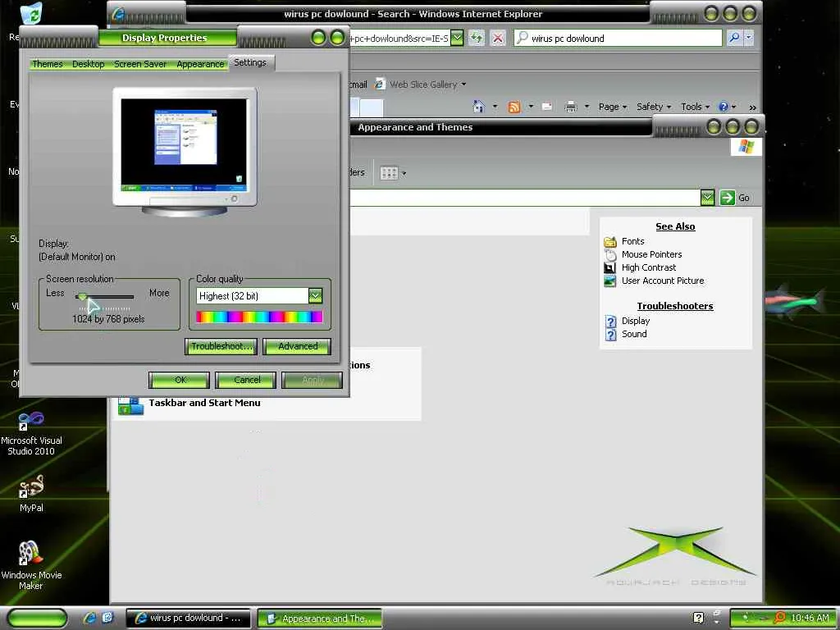Switch to the Themes tab
The height and width of the screenshot is (630, 840).
click(47, 64)
